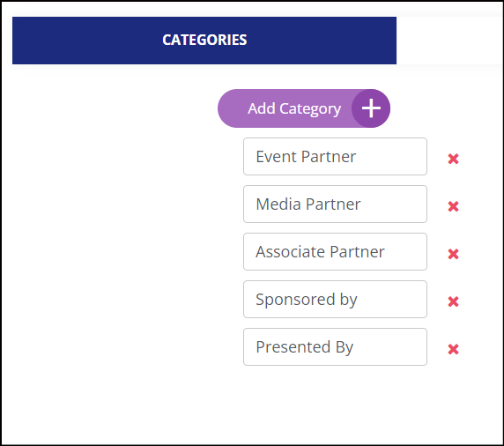Screen dimensions: 504x446
Task: Click the red cross next to Sponsored by
Action: [x=453, y=301]
